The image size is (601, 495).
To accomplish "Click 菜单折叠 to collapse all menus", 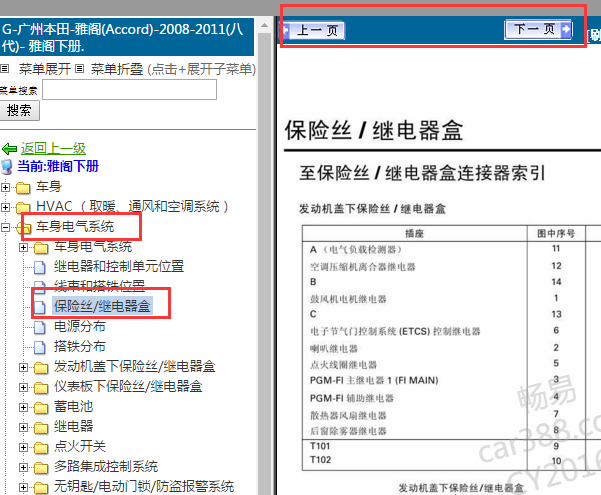I will (x=117, y=69).
